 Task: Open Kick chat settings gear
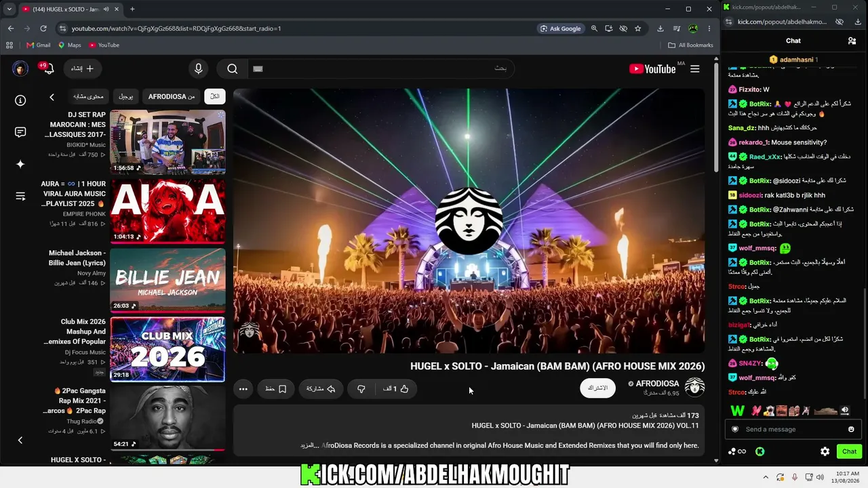[x=825, y=451]
